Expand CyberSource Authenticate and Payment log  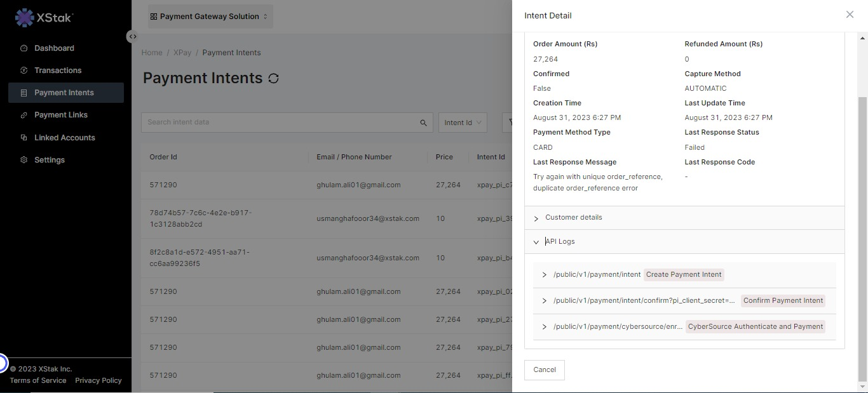point(545,327)
